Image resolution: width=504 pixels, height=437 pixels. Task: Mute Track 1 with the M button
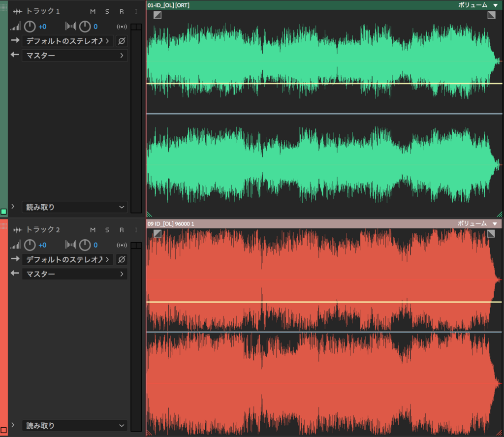click(x=93, y=12)
